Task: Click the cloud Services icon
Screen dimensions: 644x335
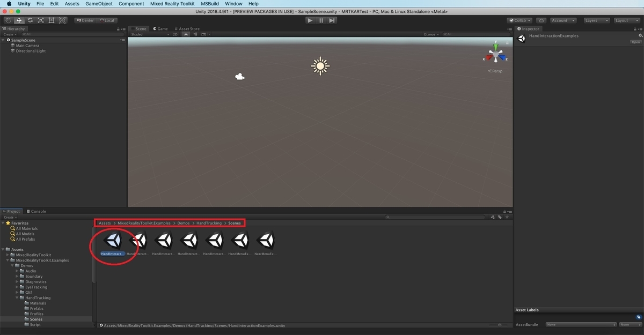Action: [541, 20]
